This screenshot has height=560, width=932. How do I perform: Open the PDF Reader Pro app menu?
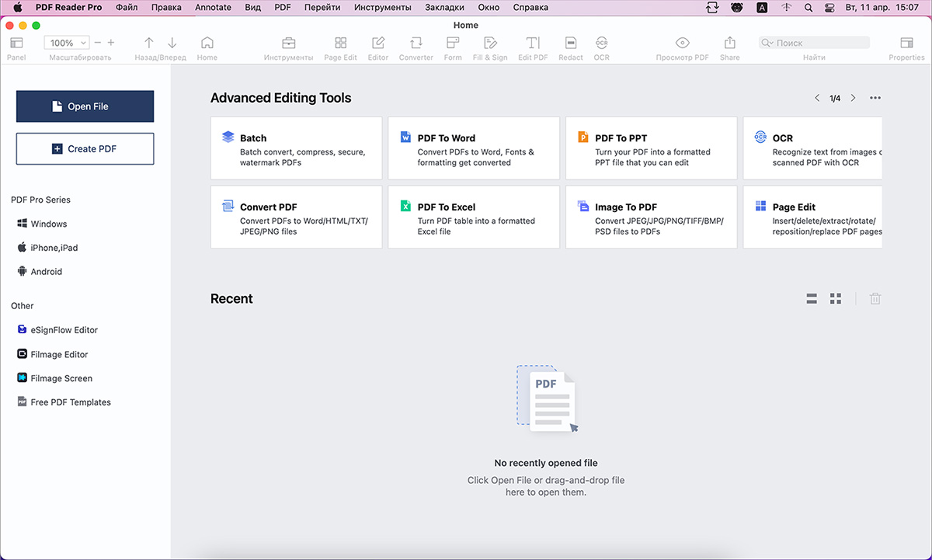pyautogui.click(x=68, y=7)
